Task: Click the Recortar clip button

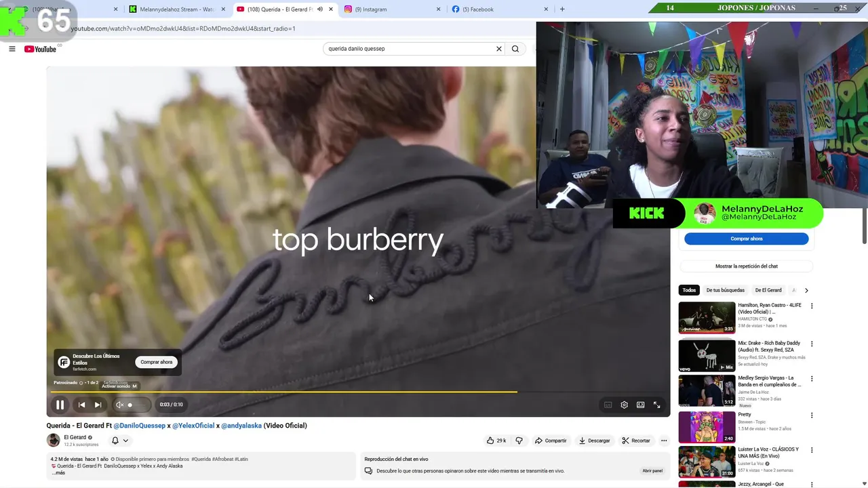Action: (635, 441)
